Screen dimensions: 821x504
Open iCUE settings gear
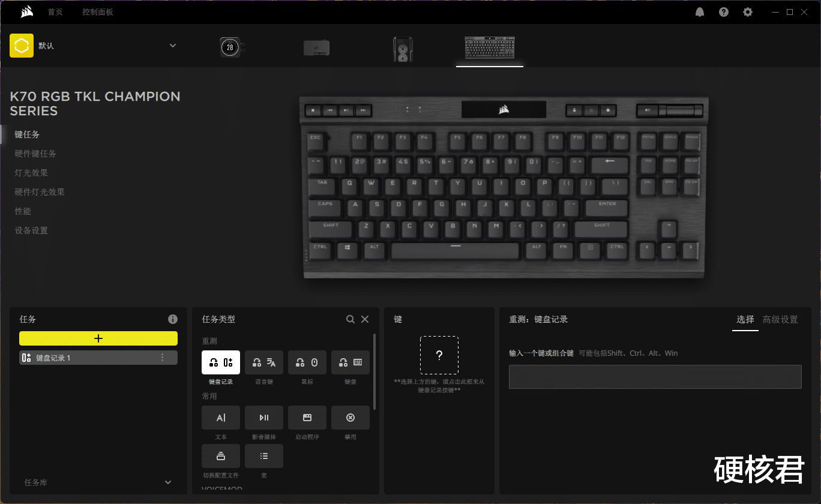tap(748, 12)
